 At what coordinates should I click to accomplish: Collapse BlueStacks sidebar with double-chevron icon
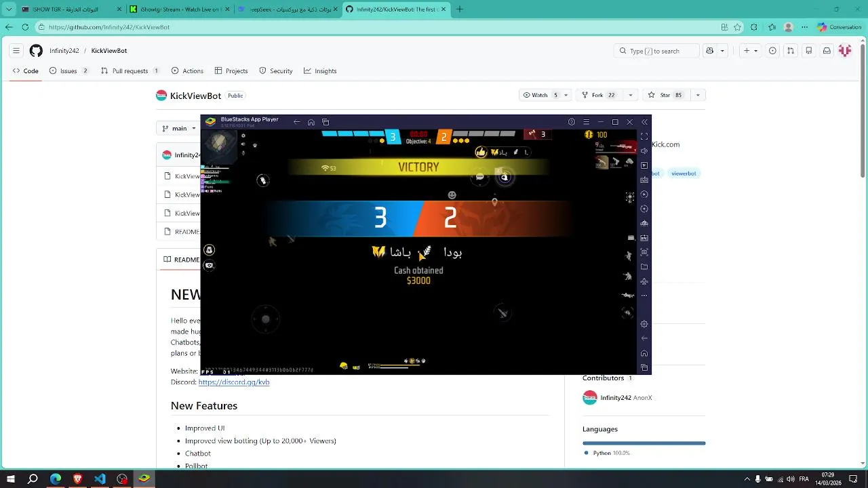(x=644, y=122)
